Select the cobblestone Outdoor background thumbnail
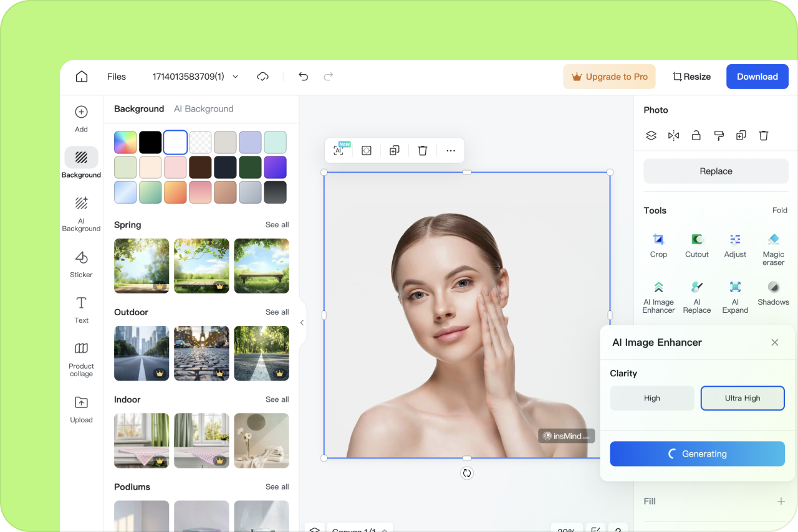Screen dimensions: 798x532 (201, 353)
